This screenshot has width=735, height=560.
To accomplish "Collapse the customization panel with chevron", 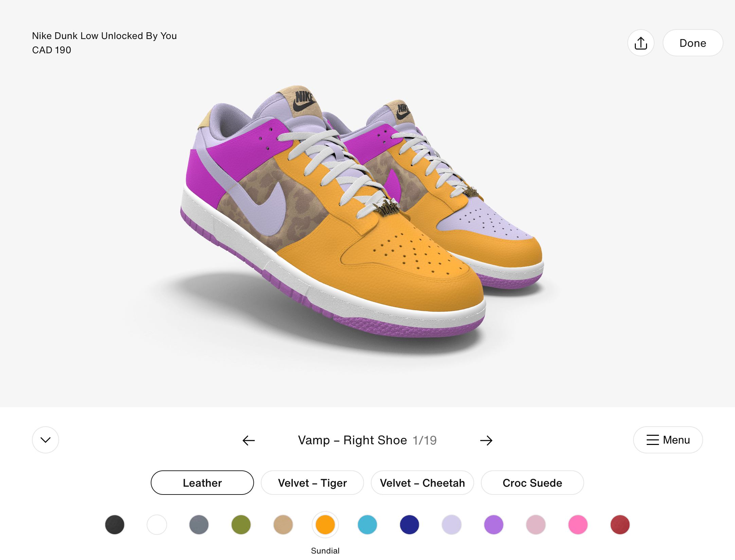I will point(46,440).
